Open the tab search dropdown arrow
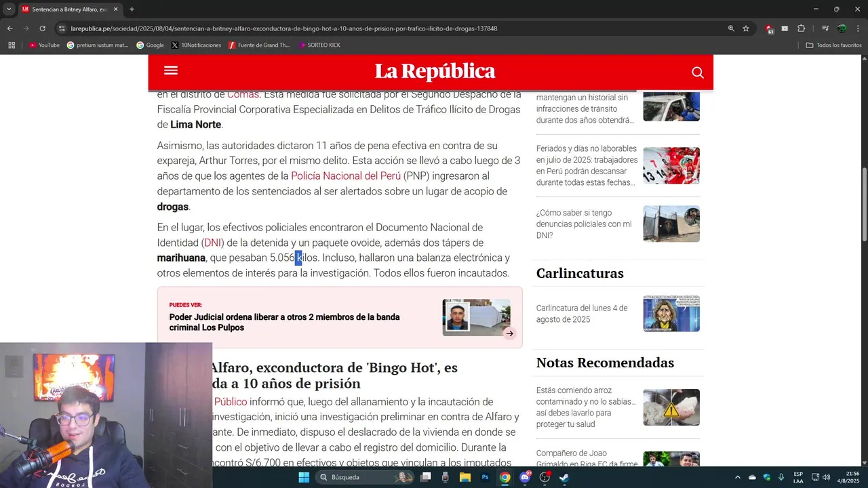The width and height of the screenshot is (868, 488). 9,9
